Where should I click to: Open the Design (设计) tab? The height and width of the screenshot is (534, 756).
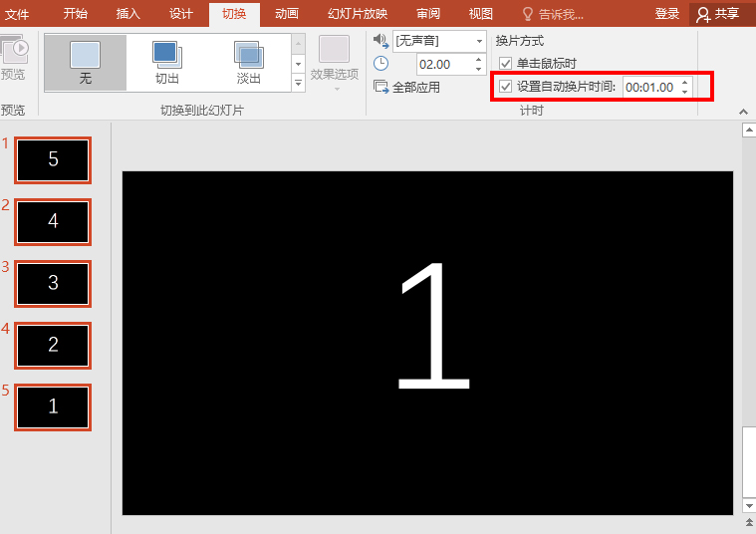[181, 14]
